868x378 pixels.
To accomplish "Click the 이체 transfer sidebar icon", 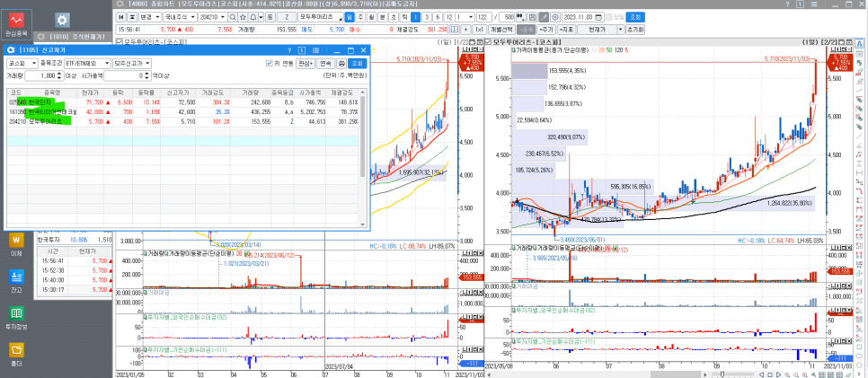I will point(16,244).
